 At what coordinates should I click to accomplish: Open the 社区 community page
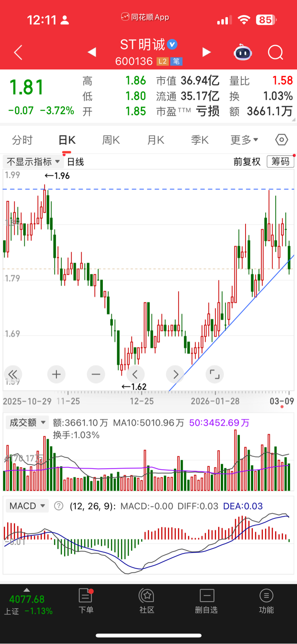click(x=147, y=601)
